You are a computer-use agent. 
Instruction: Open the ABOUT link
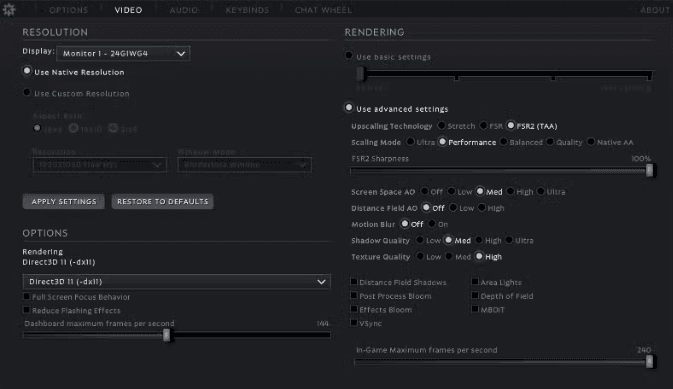click(x=655, y=10)
